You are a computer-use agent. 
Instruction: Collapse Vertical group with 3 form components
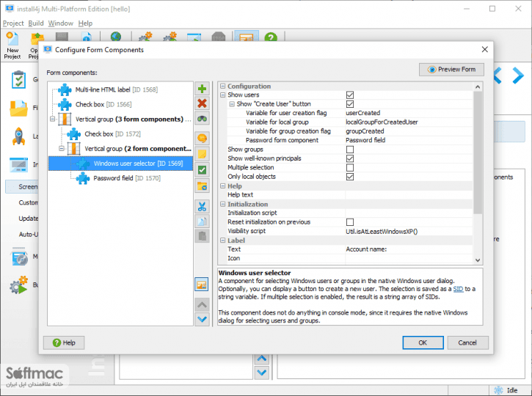(53, 119)
